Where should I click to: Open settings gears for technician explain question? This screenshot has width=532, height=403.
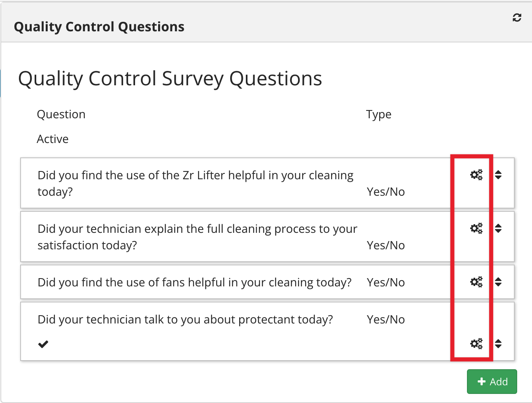476,228
